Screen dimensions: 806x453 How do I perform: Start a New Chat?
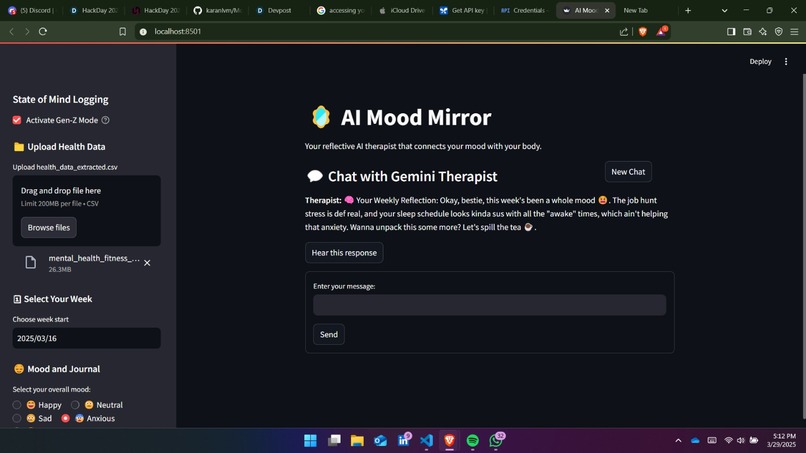tap(628, 172)
